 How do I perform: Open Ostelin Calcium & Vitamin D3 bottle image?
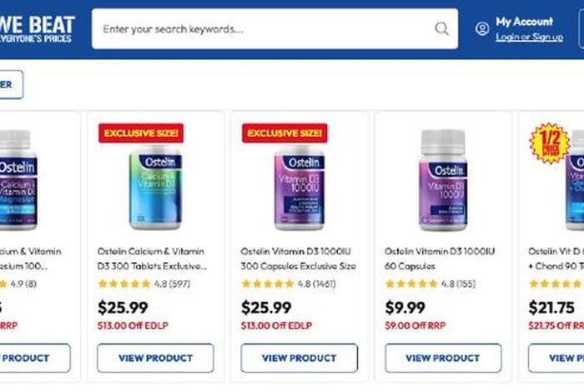156,188
